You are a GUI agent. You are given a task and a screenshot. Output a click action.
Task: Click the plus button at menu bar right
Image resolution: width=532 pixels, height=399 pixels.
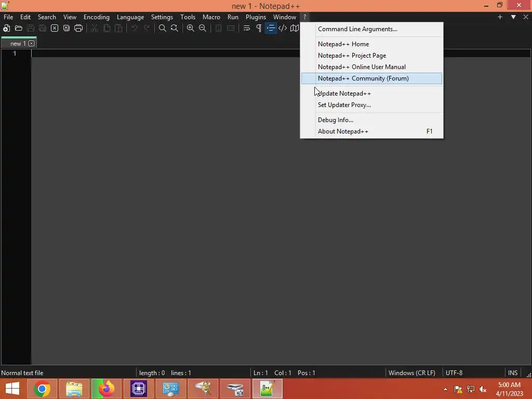coord(500,17)
